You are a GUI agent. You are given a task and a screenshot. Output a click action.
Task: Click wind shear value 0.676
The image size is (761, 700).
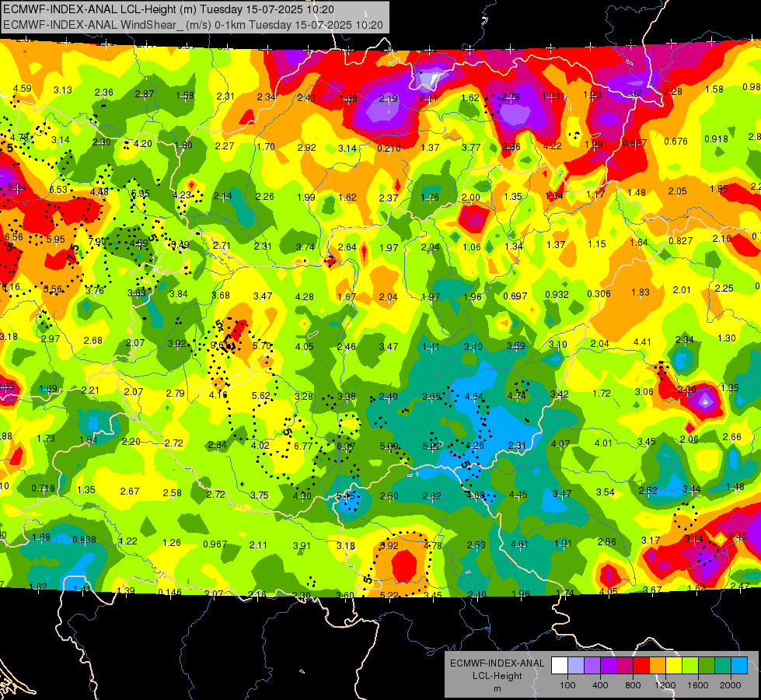(676, 142)
